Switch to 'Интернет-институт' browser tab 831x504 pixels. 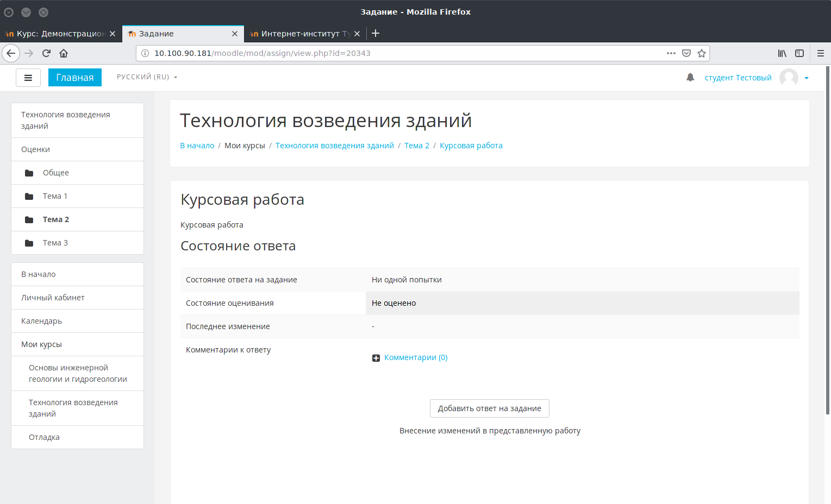tap(305, 34)
